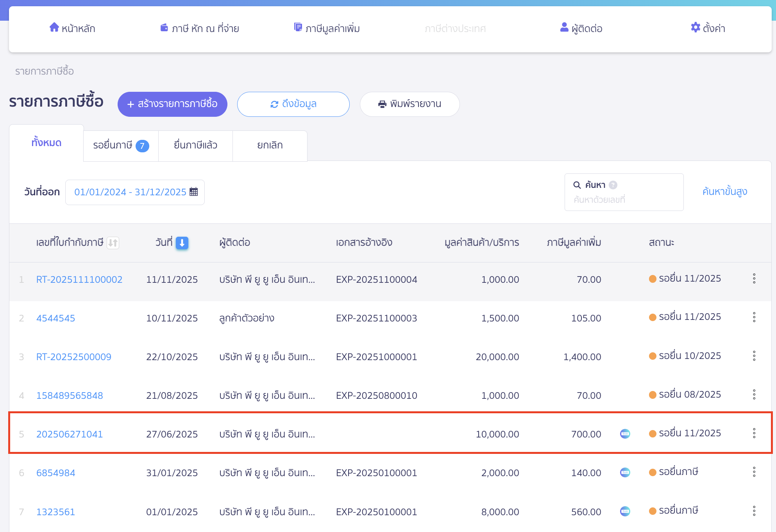This screenshot has height=532, width=776.
Task: Click the tax badge icon on row 6
Action: click(x=625, y=472)
